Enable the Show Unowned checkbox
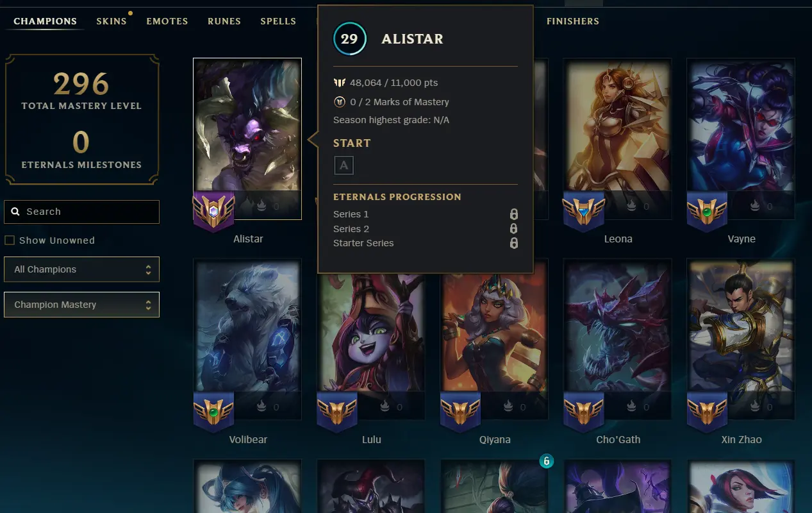812x513 pixels. (10, 240)
